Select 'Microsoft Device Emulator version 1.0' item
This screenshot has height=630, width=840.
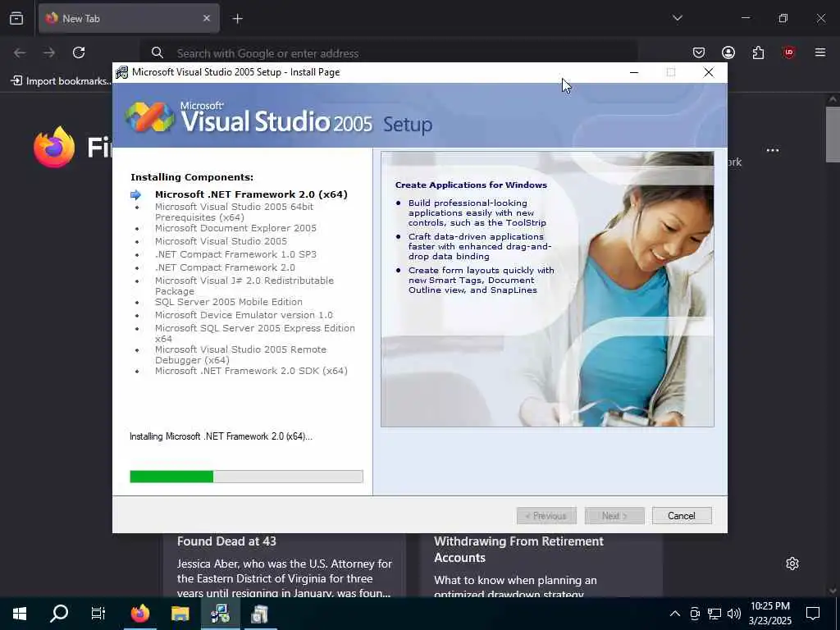tap(244, 315)
